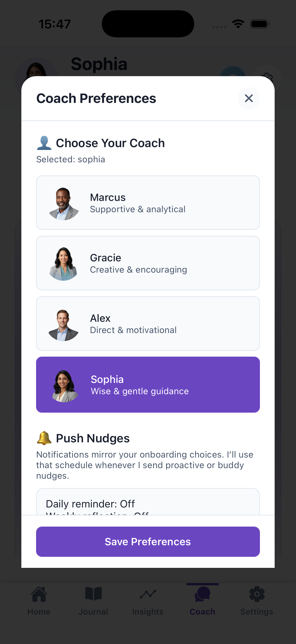The width and height of the screenshot is (296, 644).
Task: Click Alex's avatar photo
Action: click(64, 325)
